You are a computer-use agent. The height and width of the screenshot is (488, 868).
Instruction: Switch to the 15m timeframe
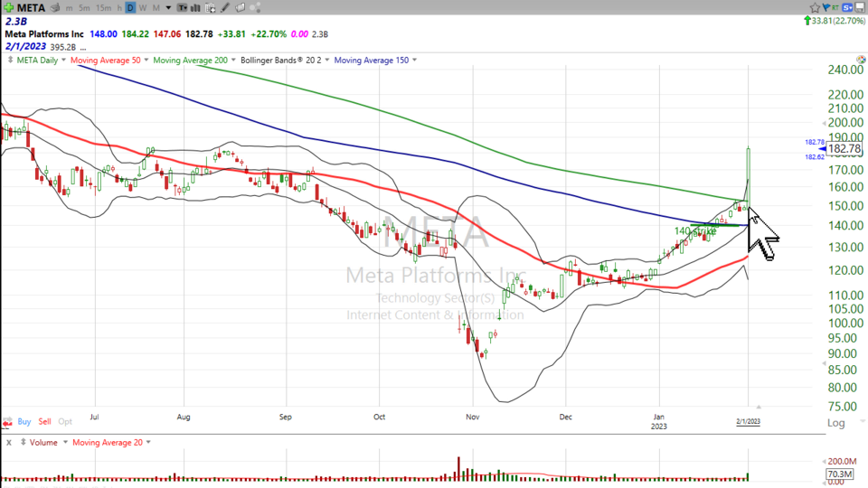tap(103, 8)
